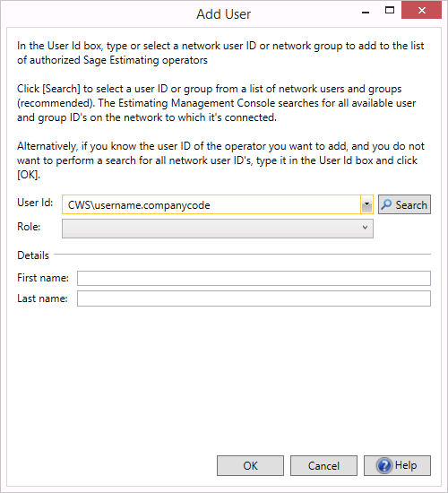Screen dimensions: 448x493
Task: Minimize the Add User window
Action: [x=366, y=12]
